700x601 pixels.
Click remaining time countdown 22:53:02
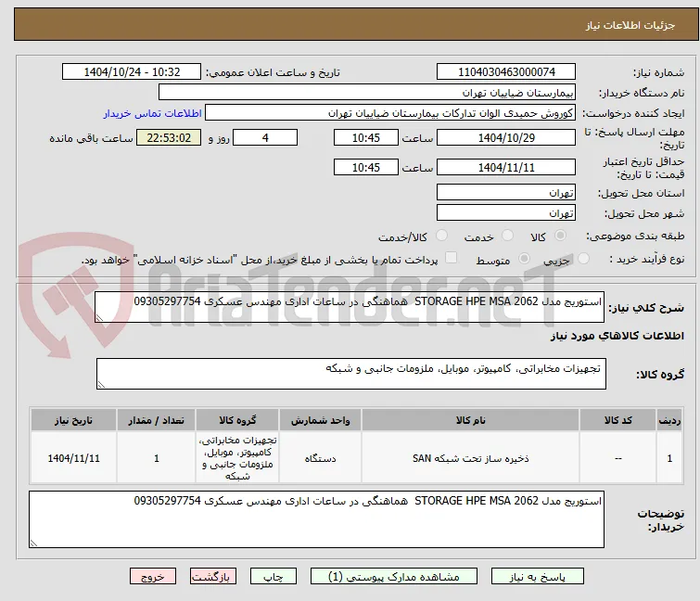point(169,137)
